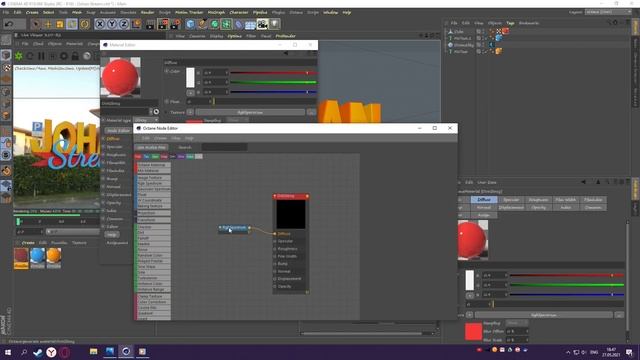Click the floor/environment icon in toolbar
Viewport: 640px width, 360px height.
pos(250,24)
